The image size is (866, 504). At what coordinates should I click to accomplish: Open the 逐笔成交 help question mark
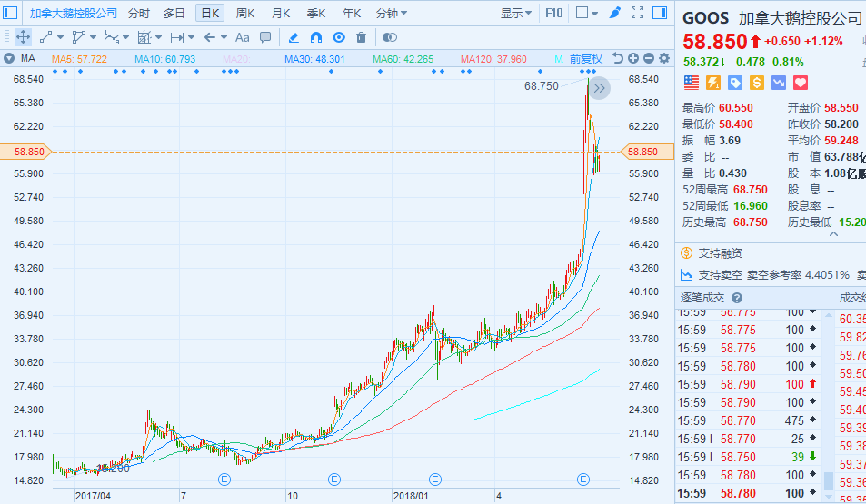point(737,298)
